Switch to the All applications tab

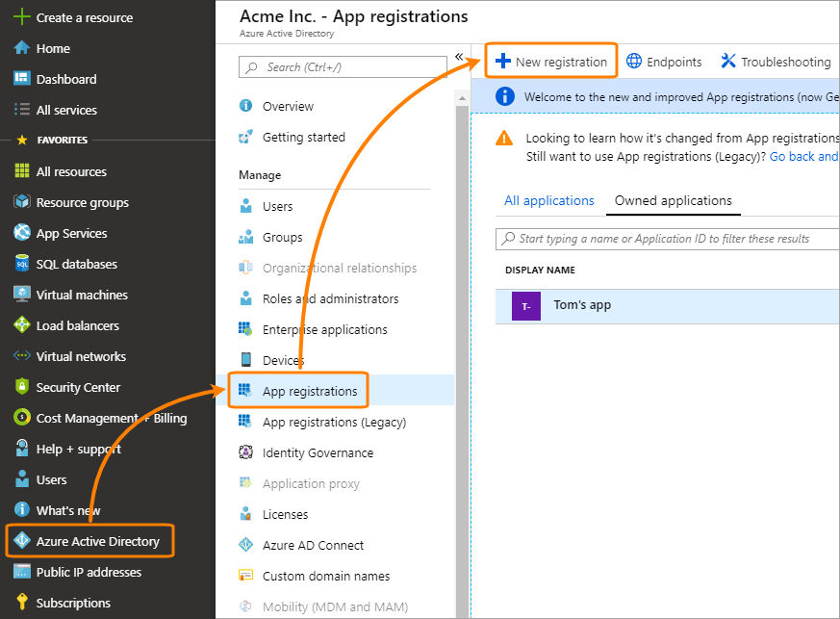548,200
